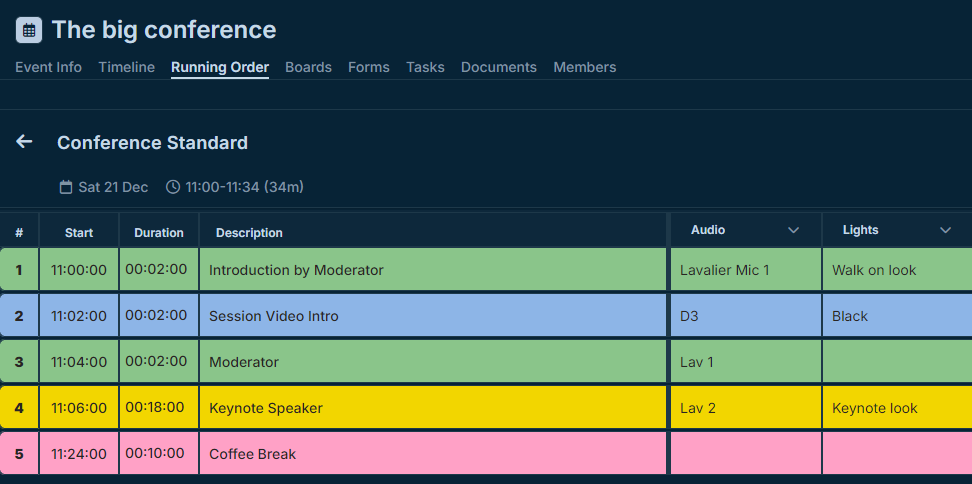Click the clock icon beside 11:00-11:34
Viewport: 972px width, 484px height.
click(x=173, y=187)
